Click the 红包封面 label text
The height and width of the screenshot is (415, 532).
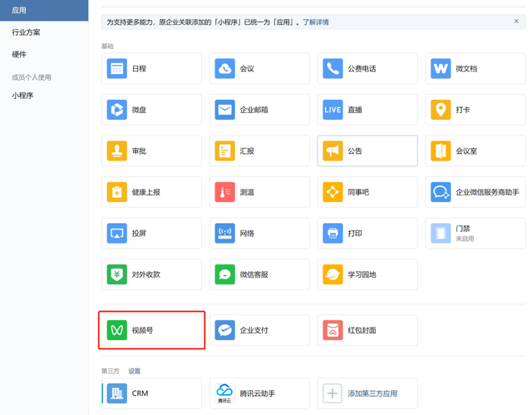pos(362,330)
